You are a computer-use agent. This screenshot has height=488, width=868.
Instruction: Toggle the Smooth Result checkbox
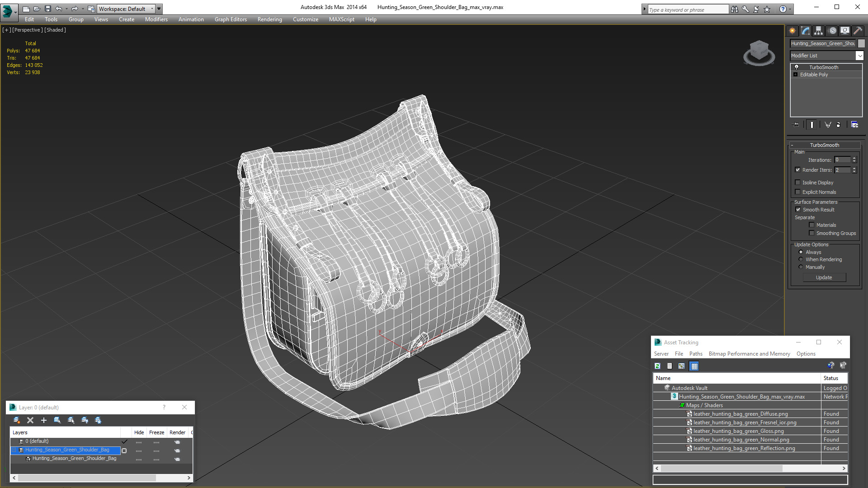(798, 210)
